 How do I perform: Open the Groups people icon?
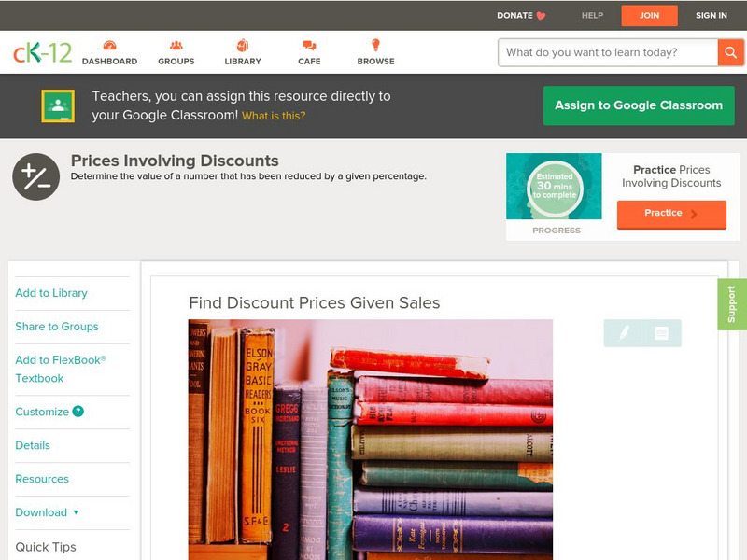pos(176,45)
